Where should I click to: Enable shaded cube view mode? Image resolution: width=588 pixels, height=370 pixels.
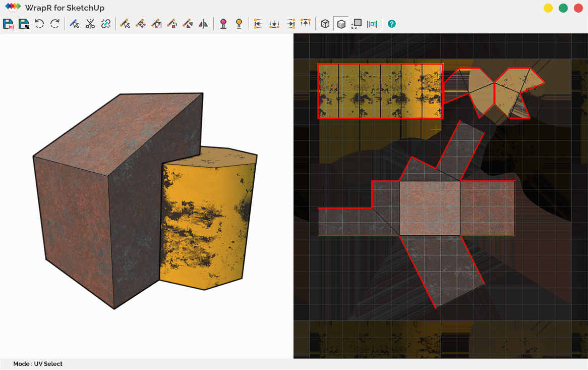[x=341, y=23]
